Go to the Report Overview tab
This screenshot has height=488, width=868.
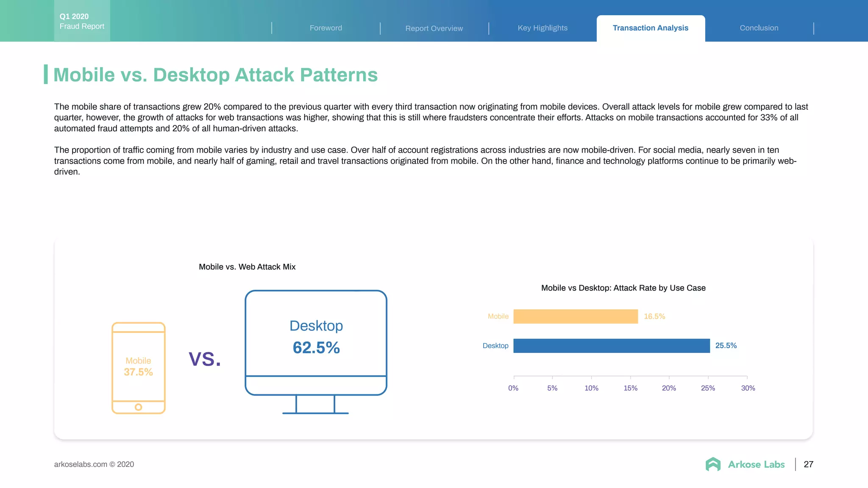434,28
